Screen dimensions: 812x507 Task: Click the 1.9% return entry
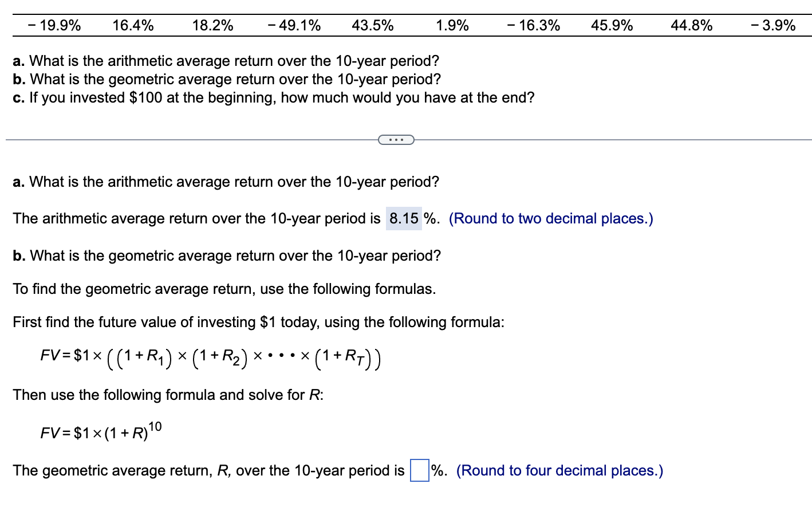click(452, 25)
